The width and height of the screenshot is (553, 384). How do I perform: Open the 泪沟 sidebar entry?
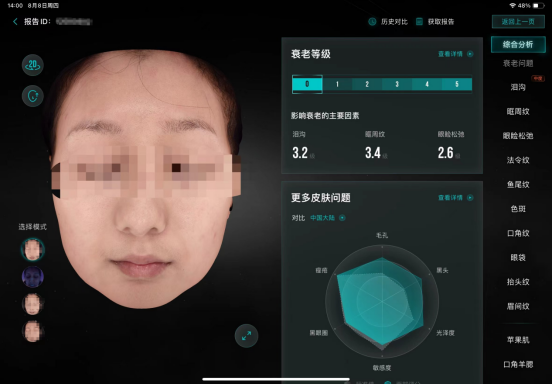pos(518,87)
